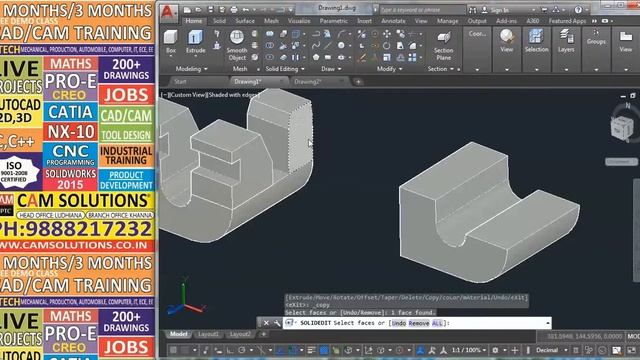The image size is (640, 360).
Task: Expand the Section panel dropdown
Action: pyautogui.click(x=440, y=69)
